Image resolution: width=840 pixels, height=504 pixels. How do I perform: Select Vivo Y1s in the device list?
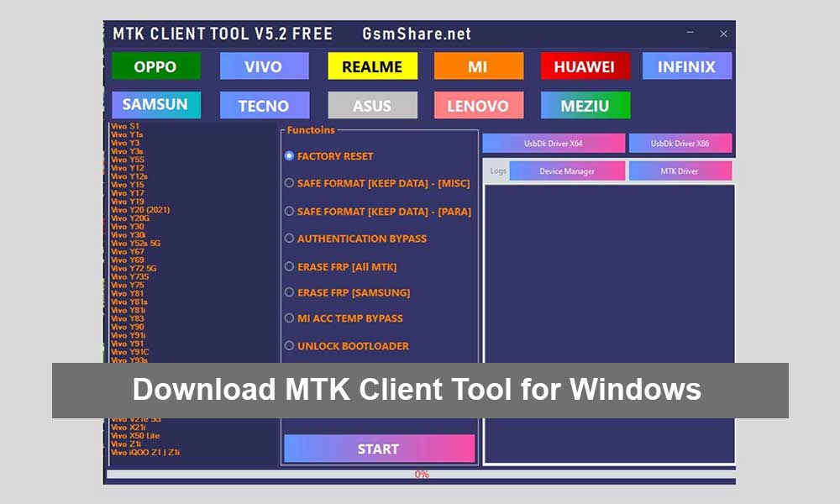(127, 134)
